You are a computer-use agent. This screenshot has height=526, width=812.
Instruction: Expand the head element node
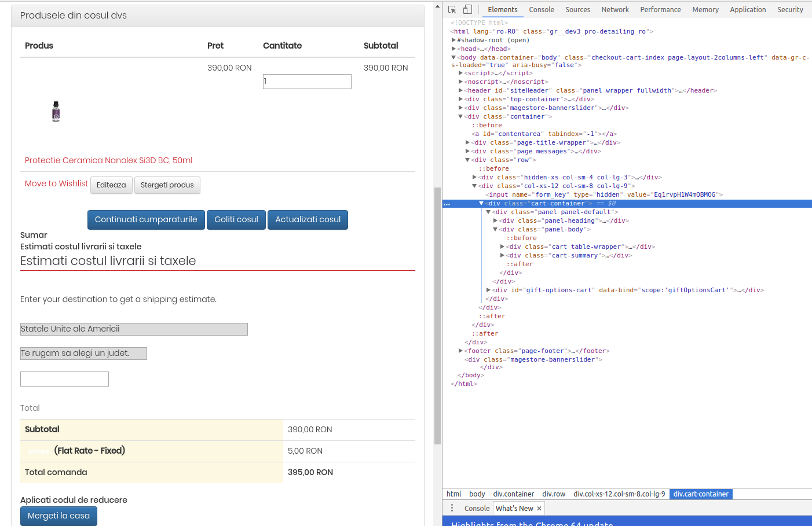pos(453,49)
